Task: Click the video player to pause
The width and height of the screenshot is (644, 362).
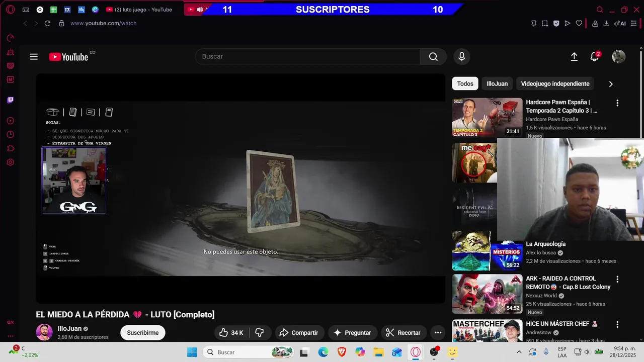Action: 240,189
